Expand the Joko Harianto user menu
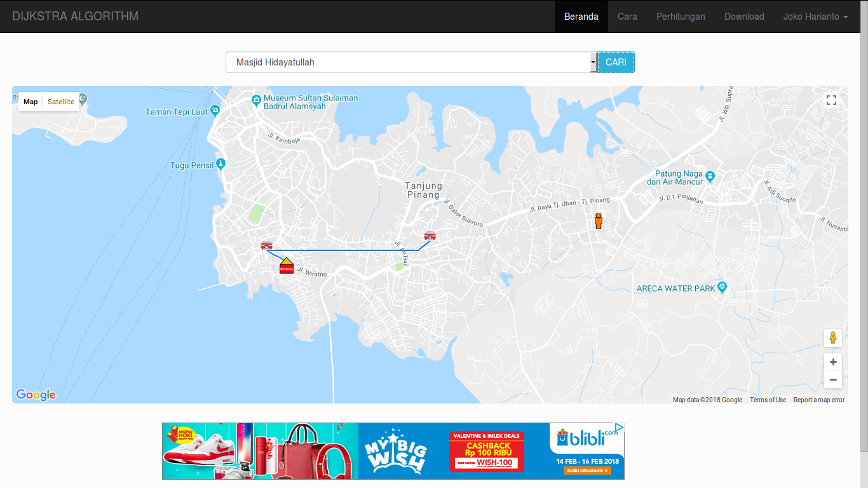 [815, 17]
